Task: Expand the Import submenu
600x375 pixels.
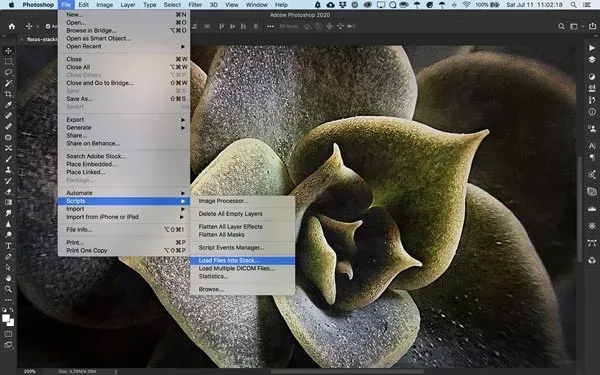Action: point(124,209)
